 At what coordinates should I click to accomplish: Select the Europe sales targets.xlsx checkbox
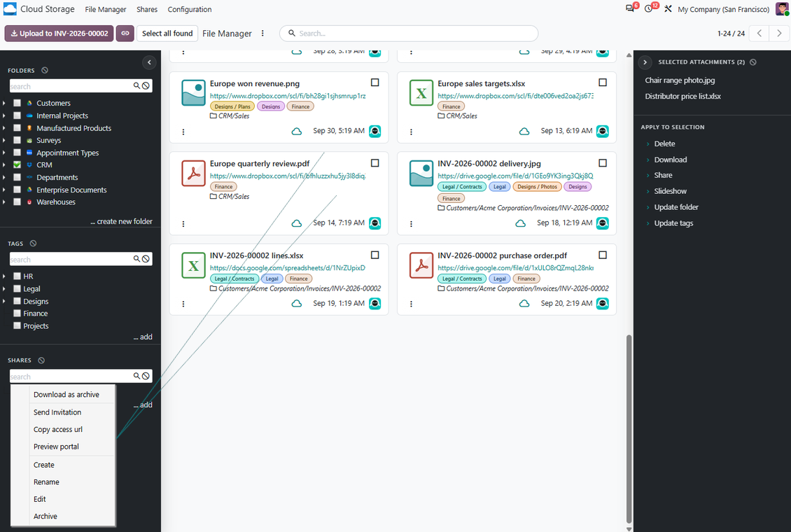(x=602, y=82)
